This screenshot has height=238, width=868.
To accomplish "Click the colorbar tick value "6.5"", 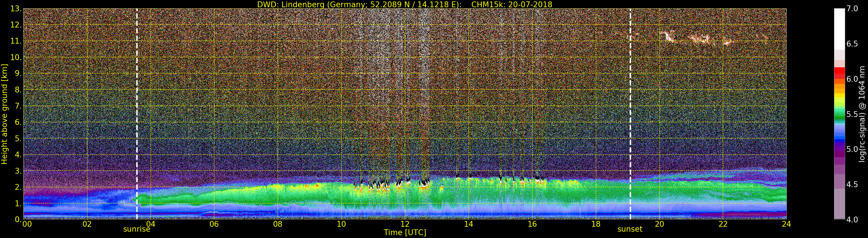I will [852, 44].
